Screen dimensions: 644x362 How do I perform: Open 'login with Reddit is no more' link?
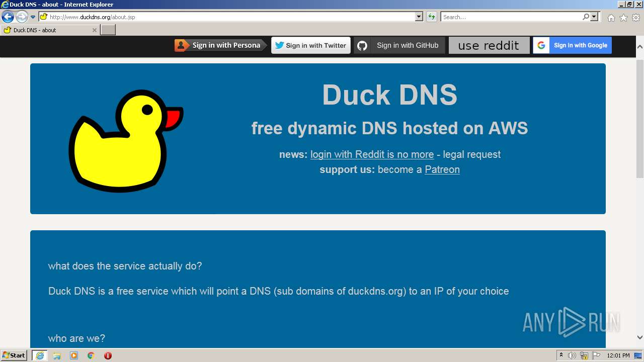[x=372, y=154]
